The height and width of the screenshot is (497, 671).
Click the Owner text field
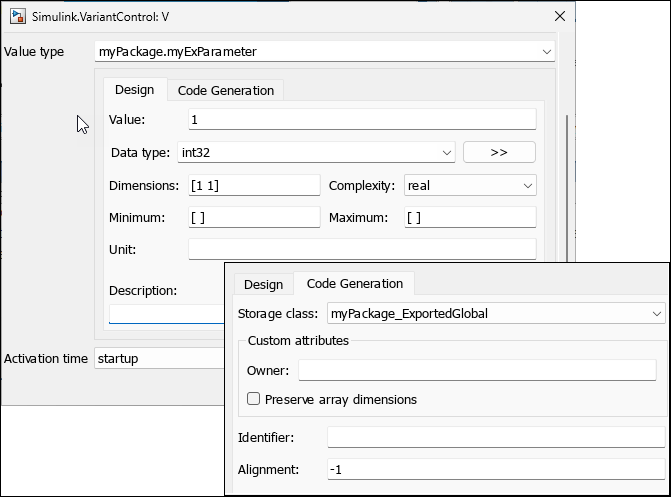(x=476, y=371)
